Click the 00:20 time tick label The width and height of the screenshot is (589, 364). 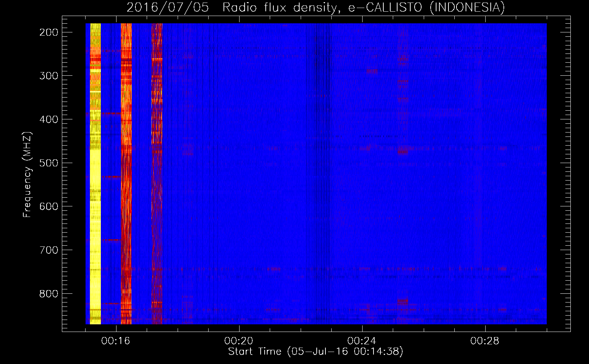tap(239, 341)
